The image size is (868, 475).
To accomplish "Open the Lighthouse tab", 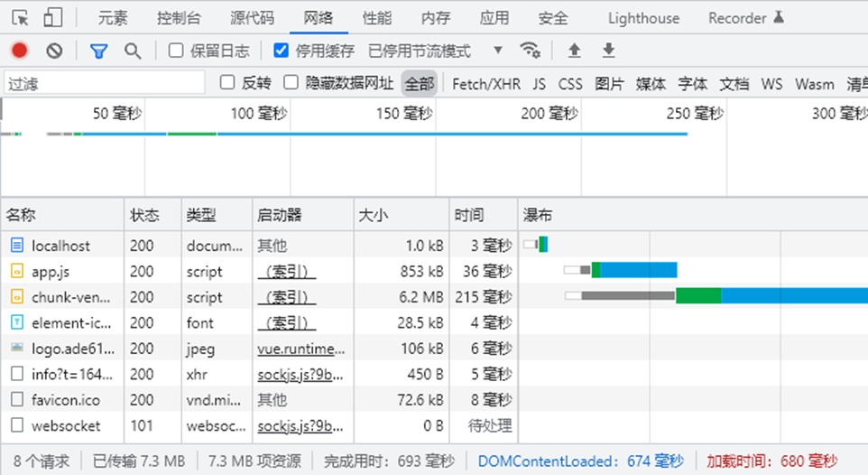I will tap(643, 18).
